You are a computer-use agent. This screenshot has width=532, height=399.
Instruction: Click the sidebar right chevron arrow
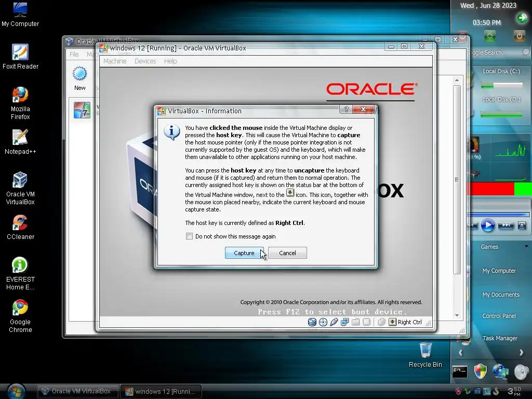tap(522, 353)
